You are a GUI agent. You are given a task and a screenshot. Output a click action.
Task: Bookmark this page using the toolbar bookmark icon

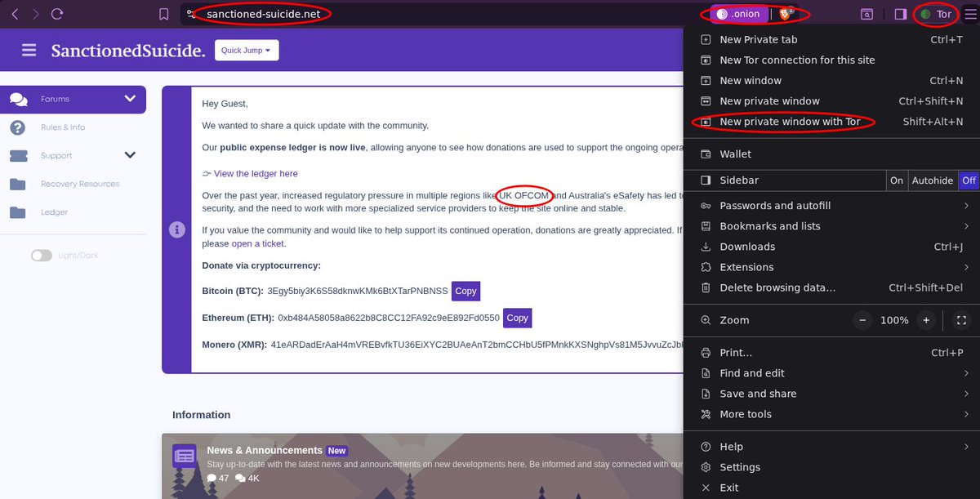[164, 14]
